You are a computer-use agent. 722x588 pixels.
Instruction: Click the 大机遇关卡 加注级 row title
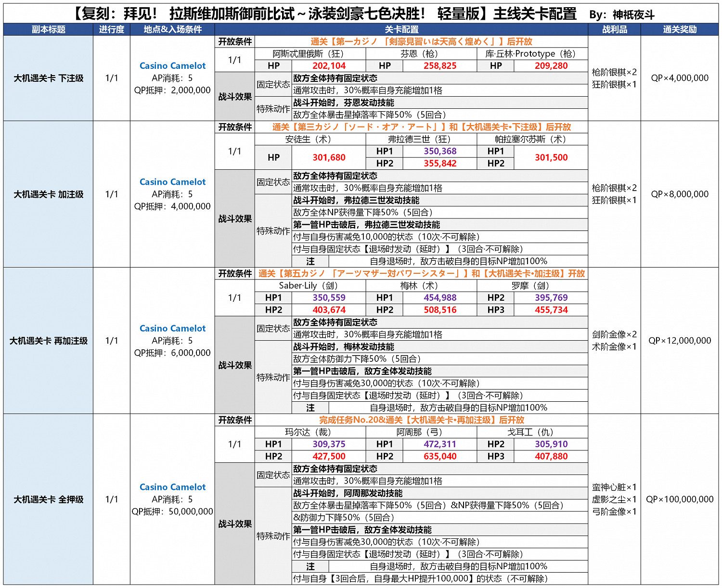tap(48, 195)
